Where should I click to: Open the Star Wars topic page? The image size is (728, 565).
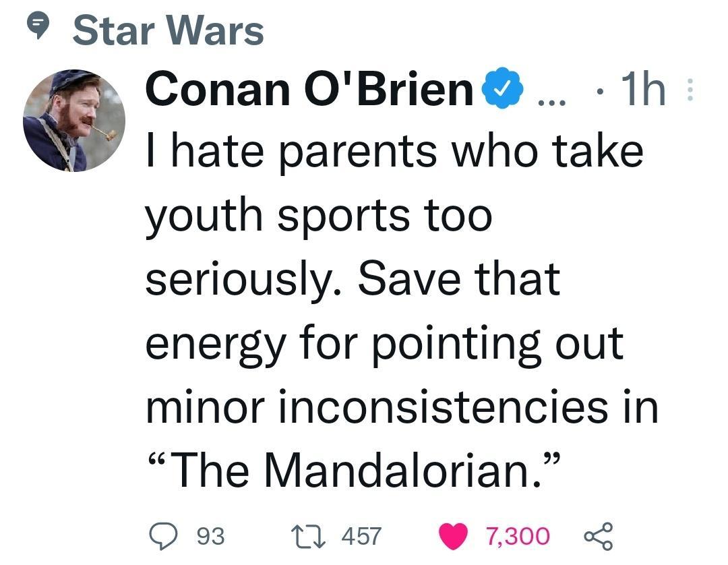pos(167,28)
